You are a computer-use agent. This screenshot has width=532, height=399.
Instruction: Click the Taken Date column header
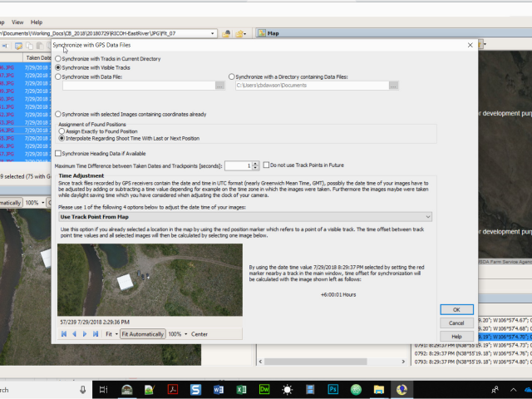pos(37,57)
